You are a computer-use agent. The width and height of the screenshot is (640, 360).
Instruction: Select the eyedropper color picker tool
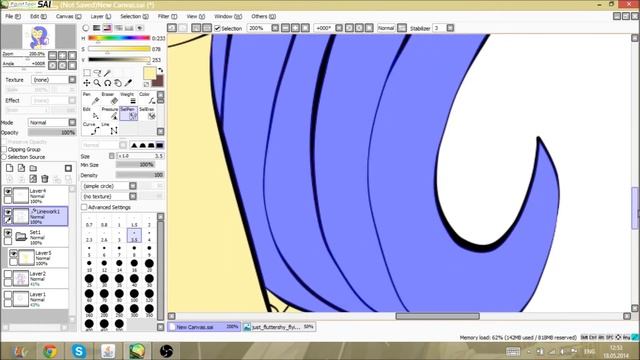(x=128, y=83)
